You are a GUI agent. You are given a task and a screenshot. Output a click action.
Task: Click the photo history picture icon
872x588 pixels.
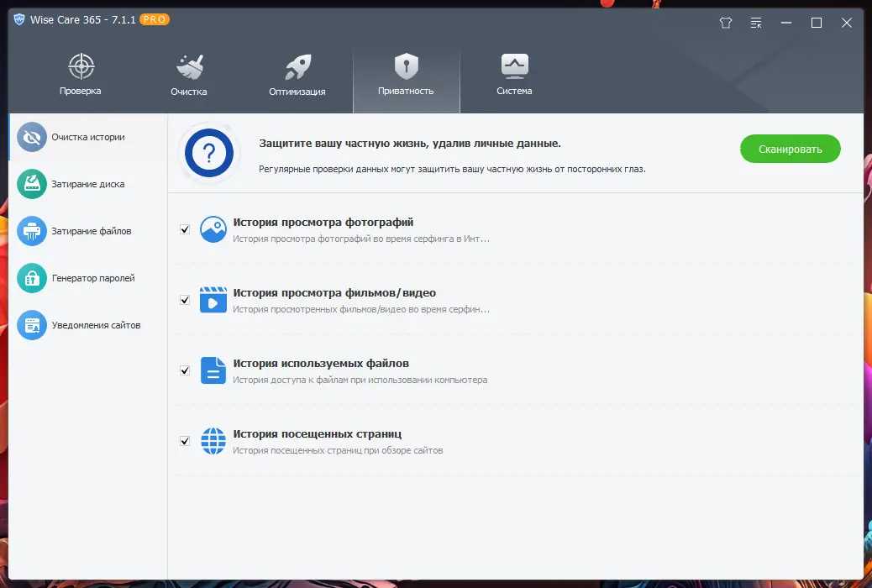pos(213,228)
